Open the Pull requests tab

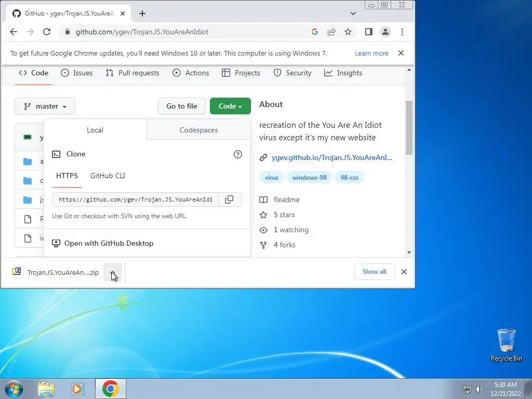point(132,73)
